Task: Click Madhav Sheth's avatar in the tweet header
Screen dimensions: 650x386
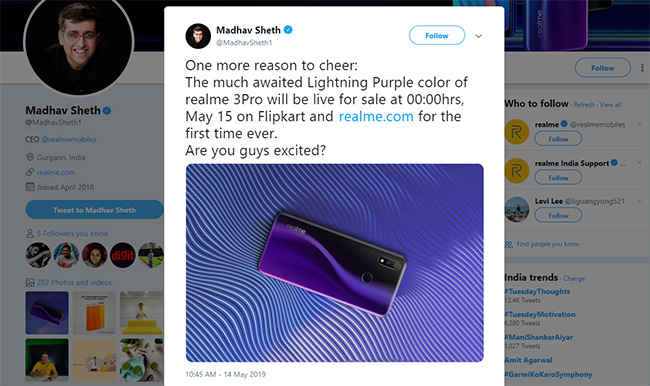Action: (x=198, y=36)
